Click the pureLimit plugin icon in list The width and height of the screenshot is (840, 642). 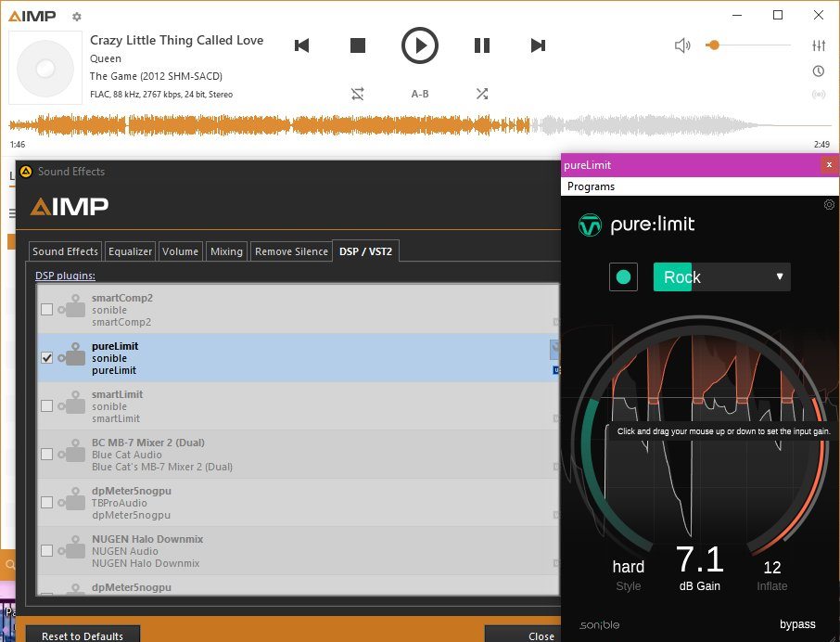point(72,354)
